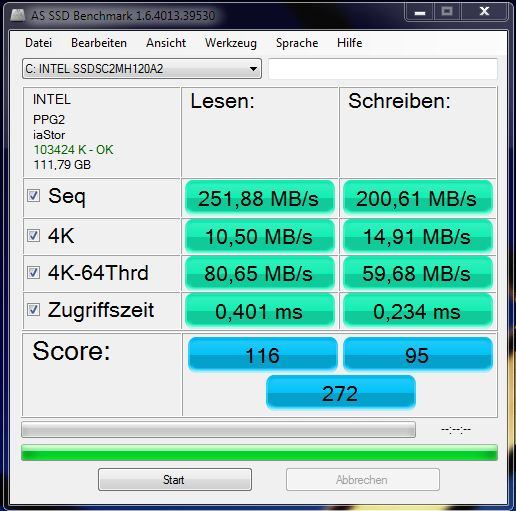Click the green overall progress bar
This screenshot has height=511, width=516.
coord(259,453)
